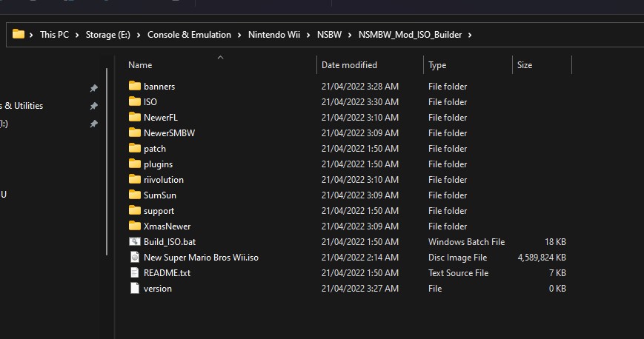Screen dimensions: 644x339
Task: Click the file name 'NewerSMBW'
Action: 169,133
